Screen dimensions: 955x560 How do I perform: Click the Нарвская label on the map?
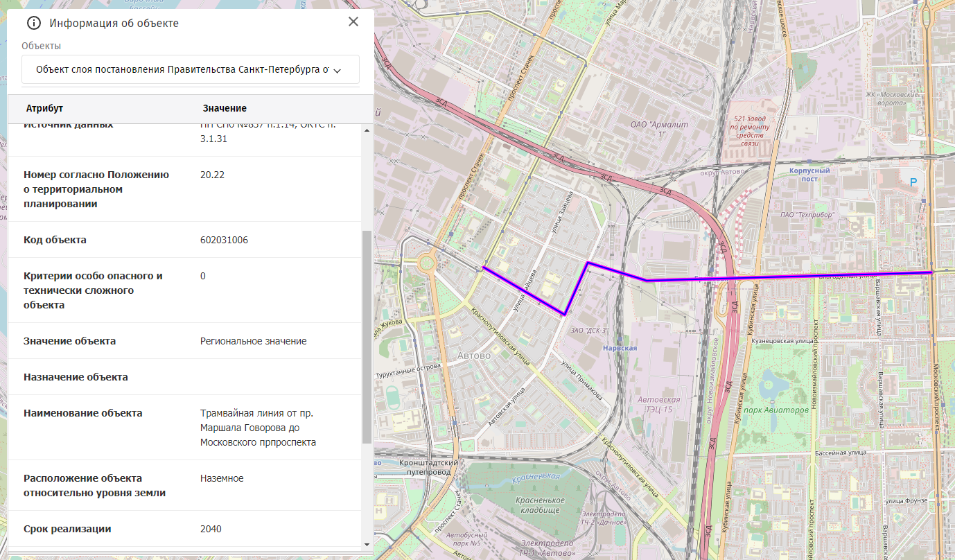[620, 348]
